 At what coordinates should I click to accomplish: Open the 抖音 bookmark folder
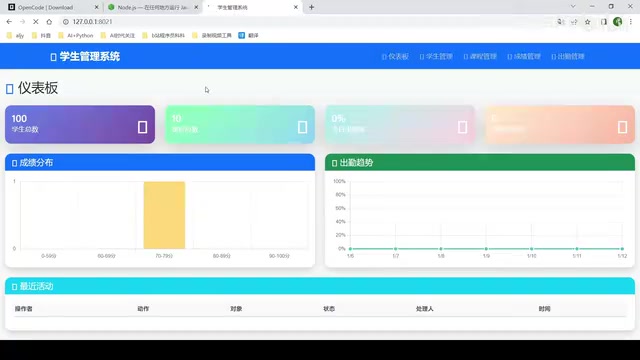(x=41, y=36)
